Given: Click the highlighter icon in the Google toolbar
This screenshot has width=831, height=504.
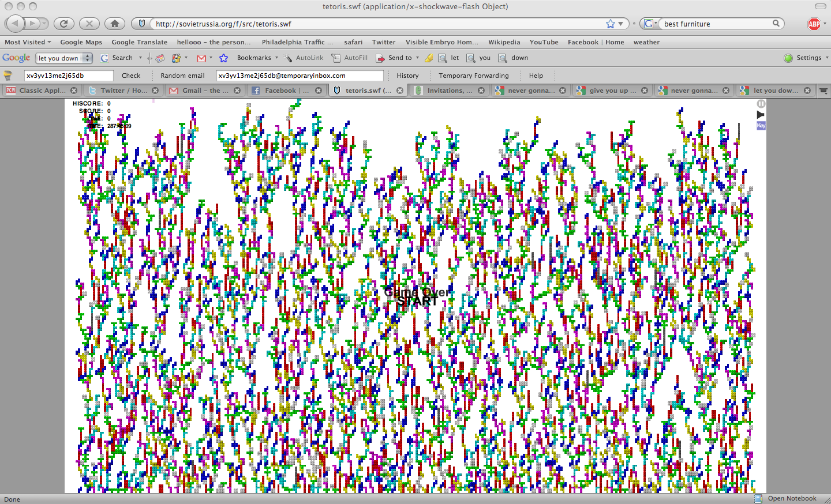Looking at the screenshot, I should pos(429,58).
